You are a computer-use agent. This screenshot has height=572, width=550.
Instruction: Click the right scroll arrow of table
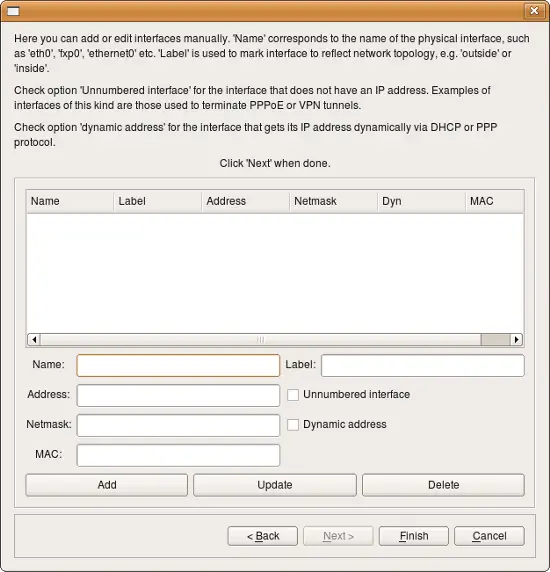(516, 340)
